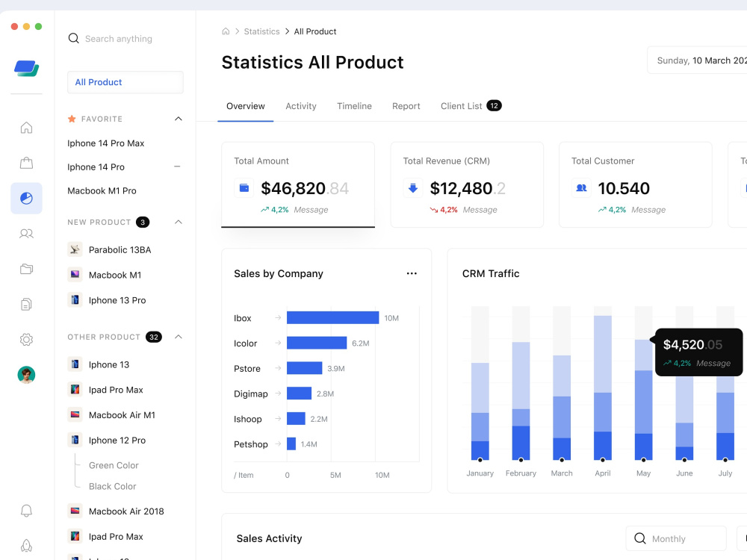Click the All Product breadcrumb

[315, 31]
